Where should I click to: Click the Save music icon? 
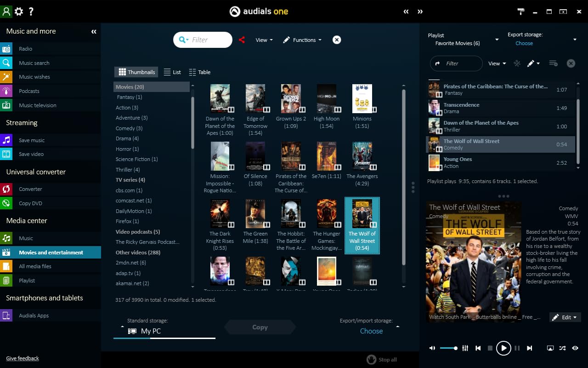[x=6, y=140]
